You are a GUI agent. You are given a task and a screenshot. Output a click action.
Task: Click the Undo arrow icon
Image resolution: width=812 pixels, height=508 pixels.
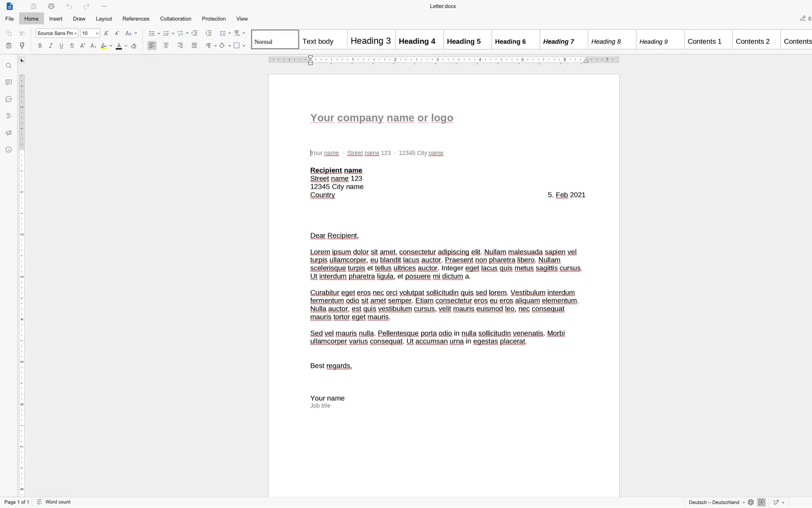pos(69,6)
